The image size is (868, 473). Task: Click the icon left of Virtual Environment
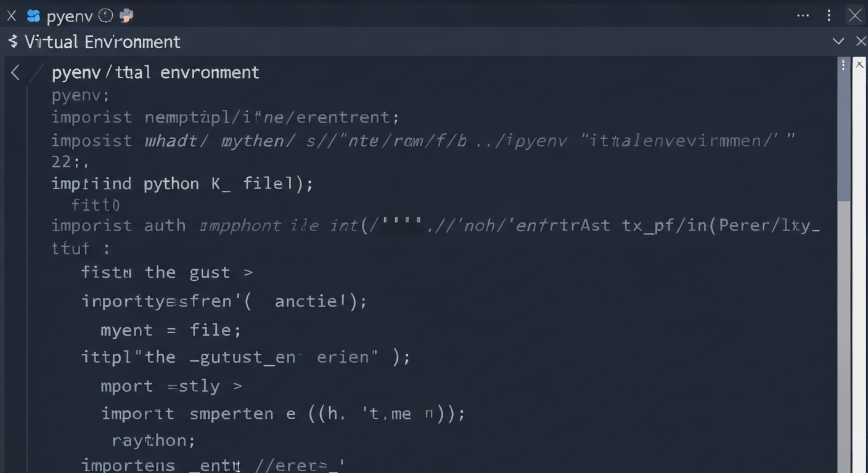[13, 42]
